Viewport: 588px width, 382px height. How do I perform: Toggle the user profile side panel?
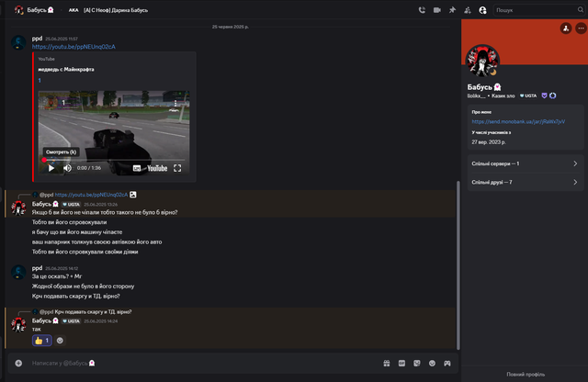482,10
